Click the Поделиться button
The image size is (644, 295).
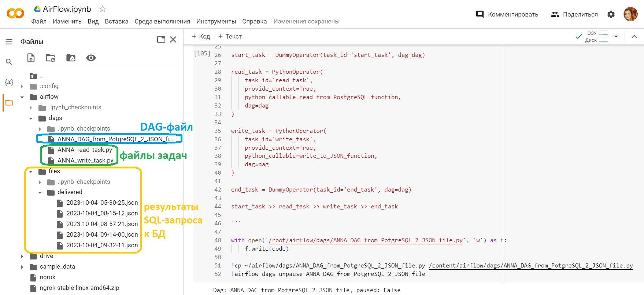pyautogui.click(x=574, y=14)
